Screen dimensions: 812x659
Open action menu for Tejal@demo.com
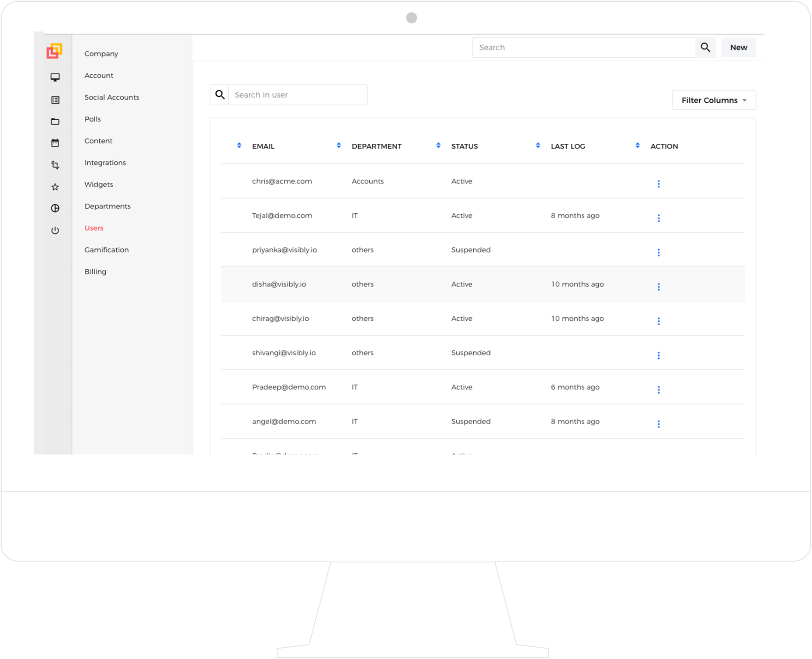(659, 218)
